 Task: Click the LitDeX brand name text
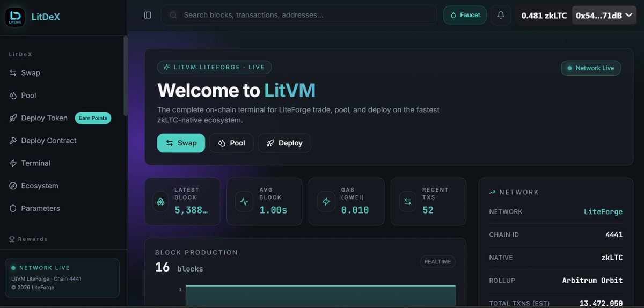pos(46,17)
